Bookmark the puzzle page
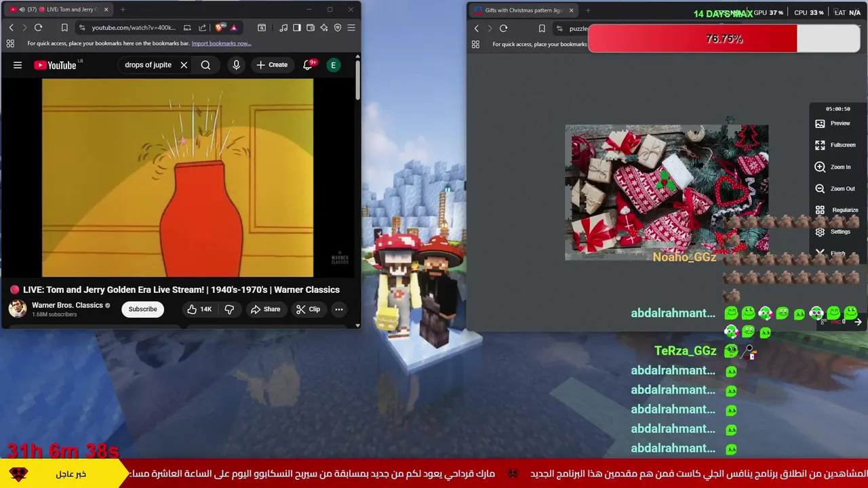868x488 pixels. pos(542,28)
